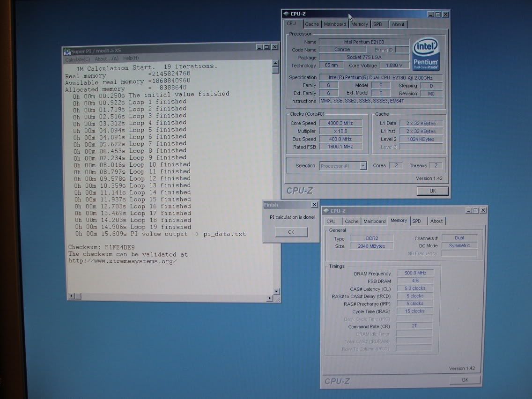Click the 'Loop 19 finished' line in Super PI
The image size is (532, 399).
point(133,227)
